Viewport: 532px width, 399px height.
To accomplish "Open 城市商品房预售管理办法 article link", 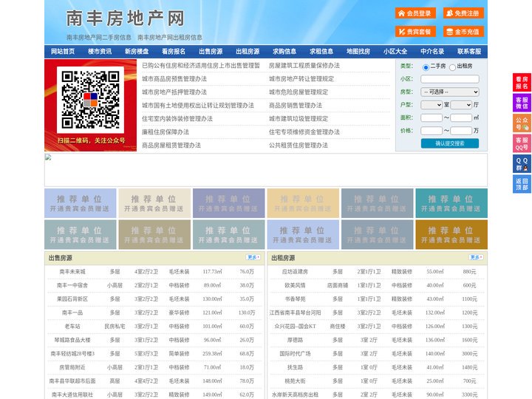I will [x=174, y=79].
